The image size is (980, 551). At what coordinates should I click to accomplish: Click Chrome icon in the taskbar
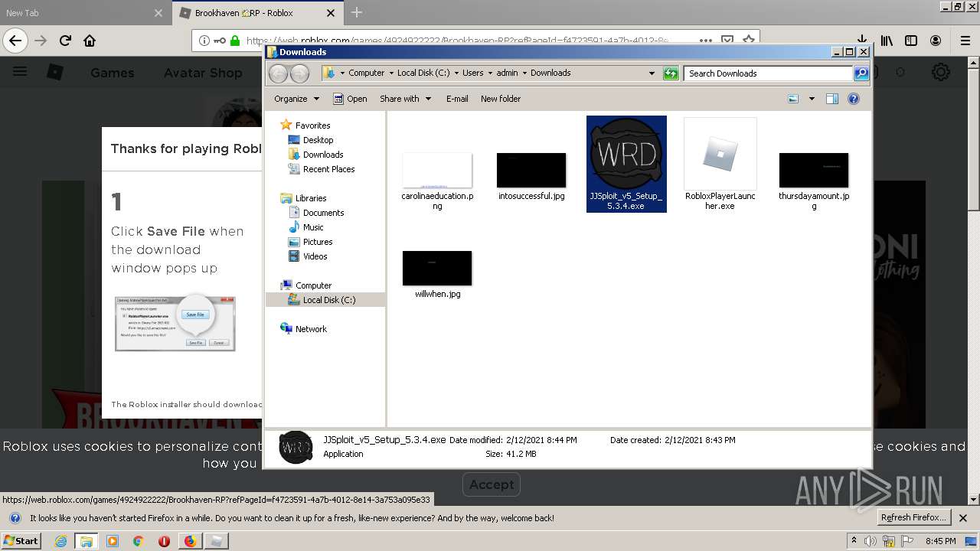pos(139,541)
